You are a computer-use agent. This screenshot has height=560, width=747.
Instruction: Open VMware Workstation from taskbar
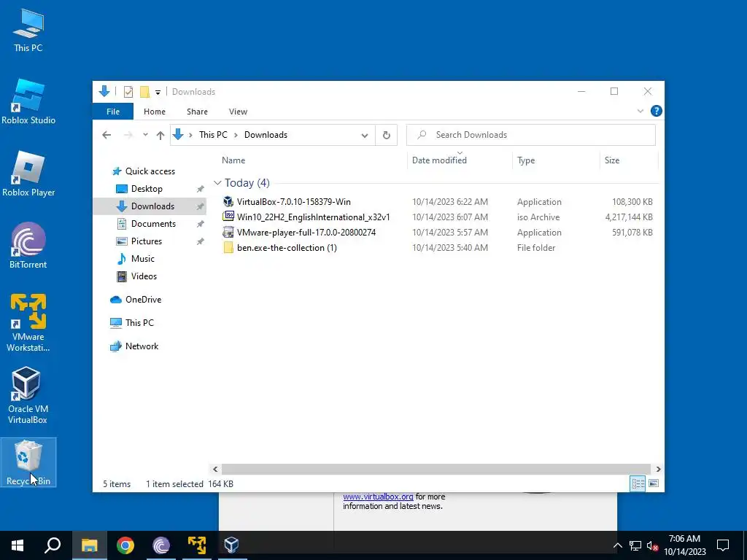[197, 545]
